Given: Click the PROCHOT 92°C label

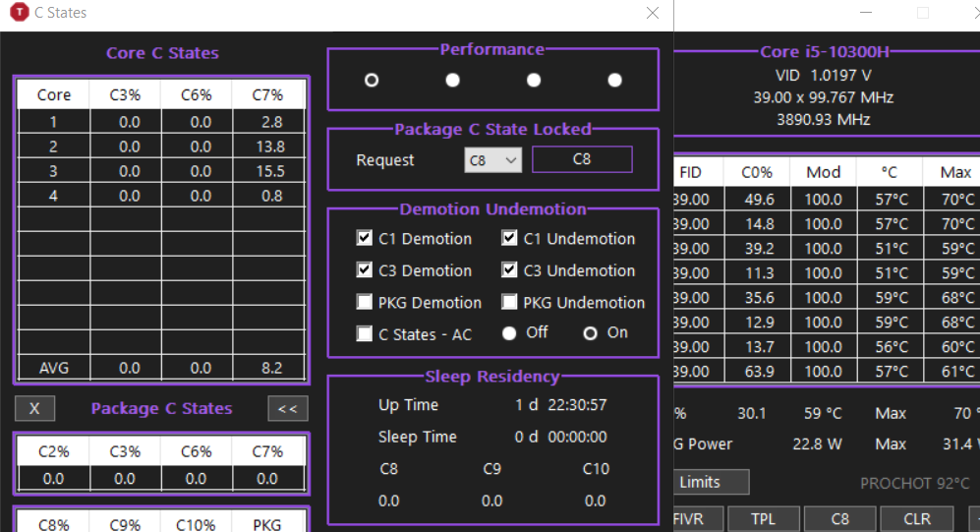Looking at the screenshot, I should (x=915, y=484).
